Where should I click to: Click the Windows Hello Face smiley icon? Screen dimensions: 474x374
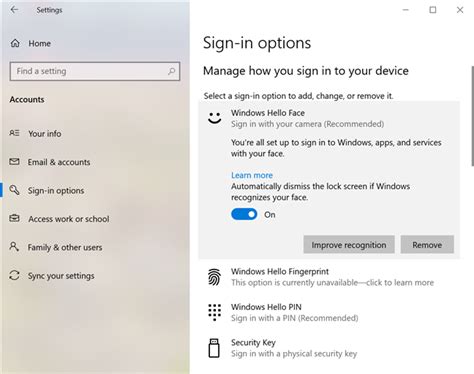214,118
